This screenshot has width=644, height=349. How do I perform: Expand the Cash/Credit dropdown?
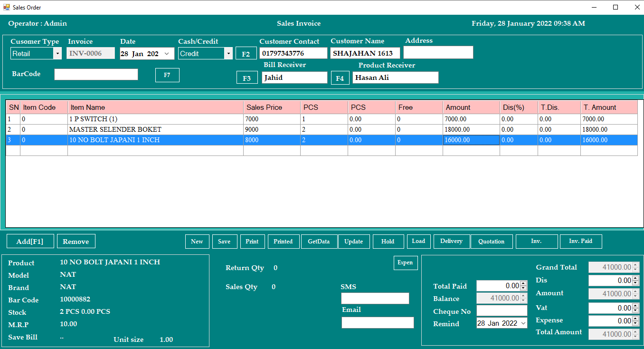[x=228, y=54]
